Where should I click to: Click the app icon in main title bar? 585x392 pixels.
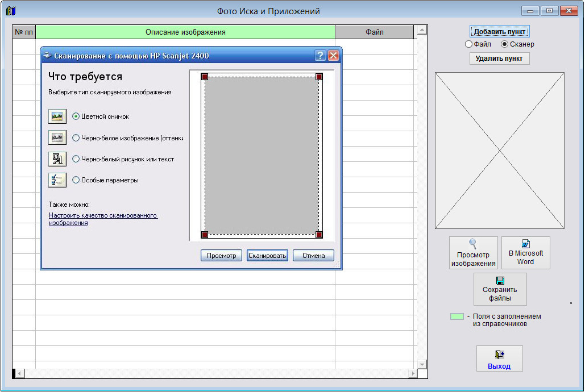(11, 11)
